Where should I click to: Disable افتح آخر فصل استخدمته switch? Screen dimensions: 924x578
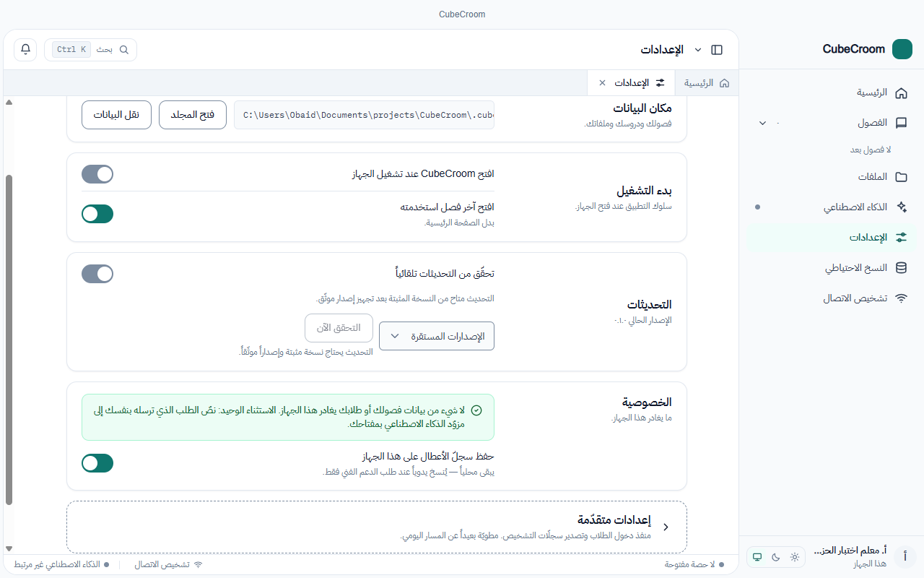coord(97,214)
